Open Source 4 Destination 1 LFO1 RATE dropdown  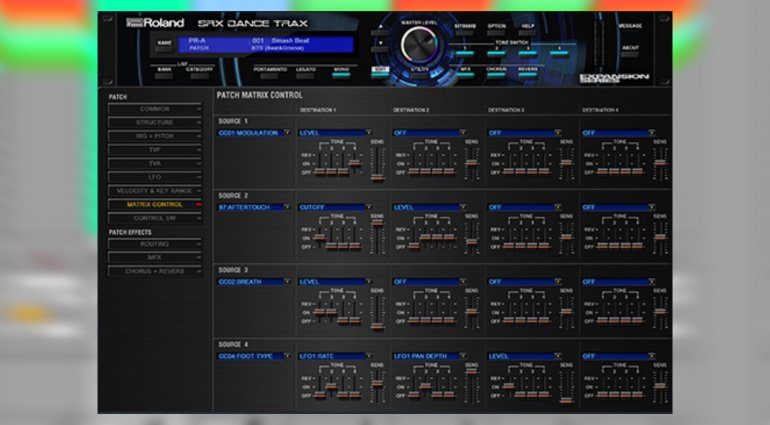[x=335, y=356]
